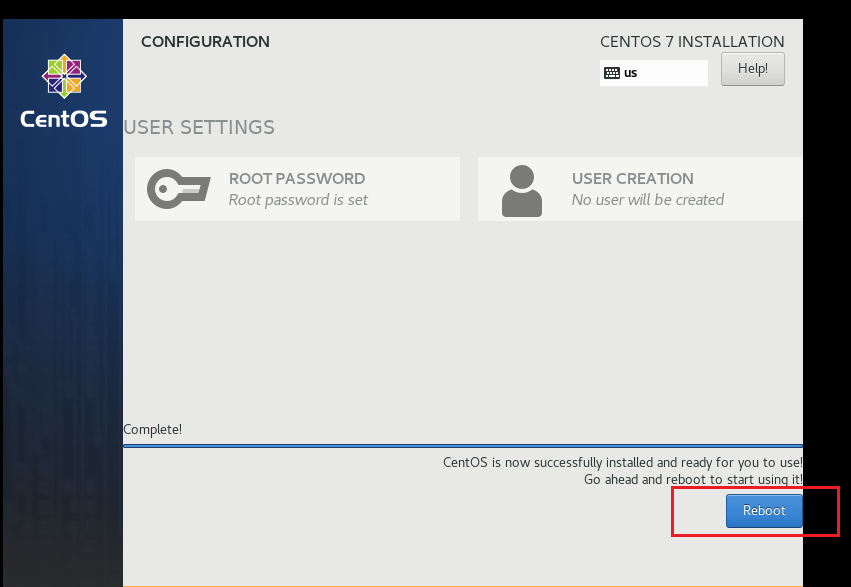Open the USER CREATION settings title

(x=633, y=178)
